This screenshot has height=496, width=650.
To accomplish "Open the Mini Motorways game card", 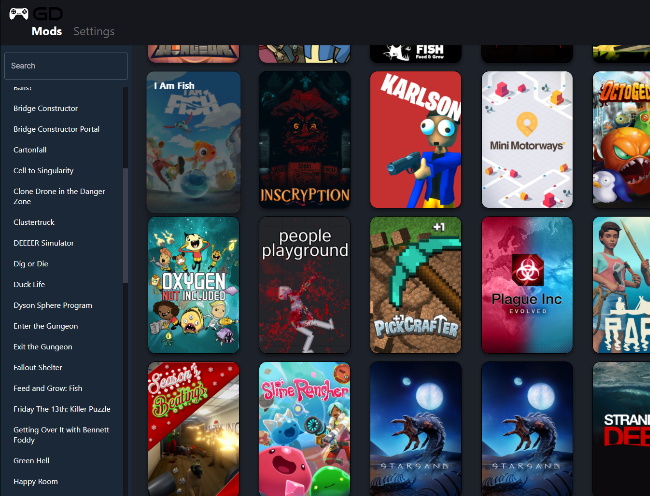I will tap(527, 140).
